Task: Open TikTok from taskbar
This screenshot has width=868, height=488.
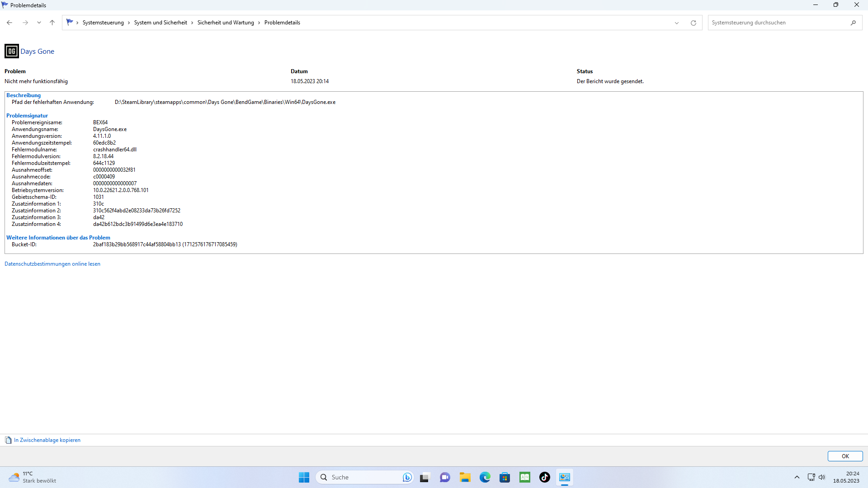Action: (545, 477)
